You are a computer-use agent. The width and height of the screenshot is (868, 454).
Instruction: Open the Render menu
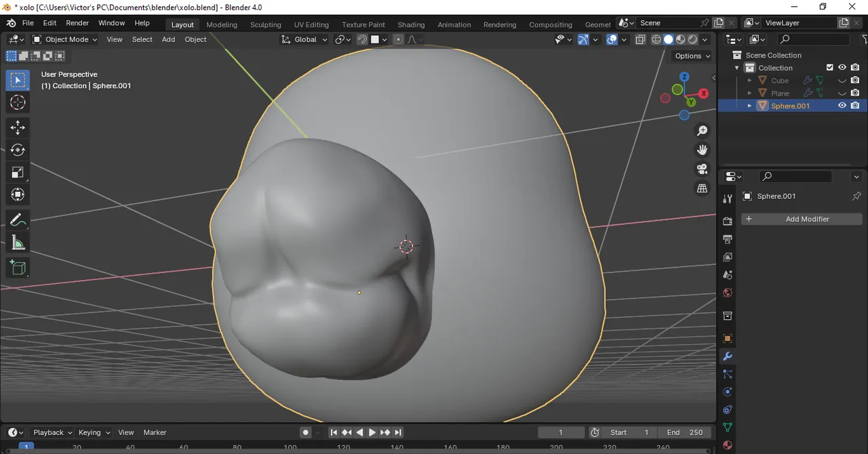pyautogui.click(x=77, y=23)
